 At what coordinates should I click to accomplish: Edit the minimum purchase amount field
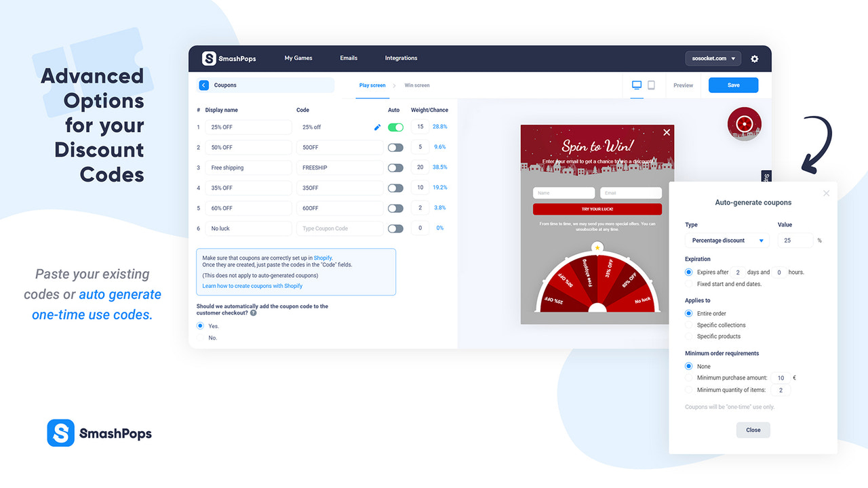(x=782, y=378)
